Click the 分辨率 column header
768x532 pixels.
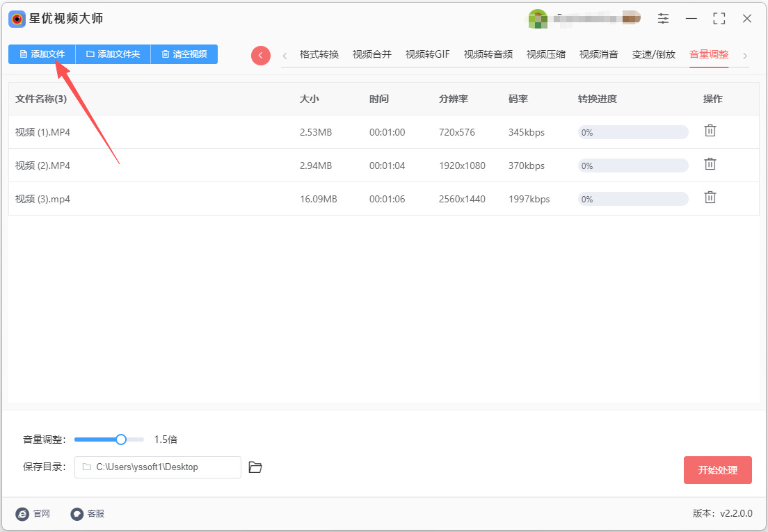454,99
